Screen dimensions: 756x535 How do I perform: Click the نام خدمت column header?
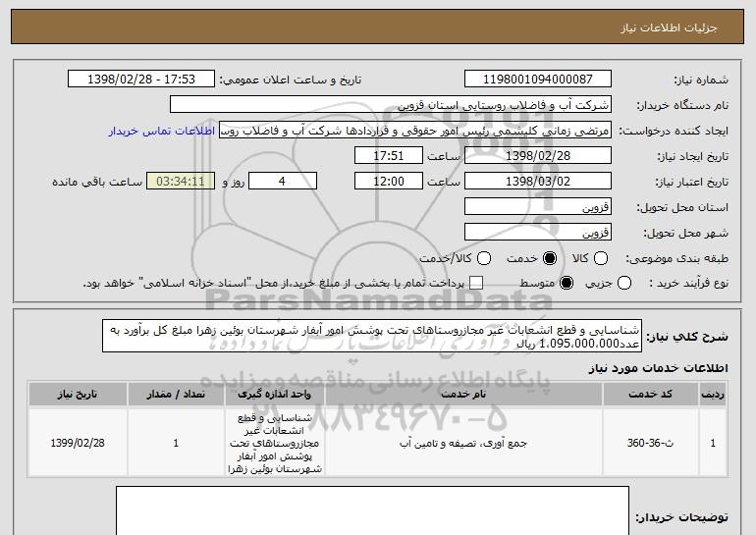pyautogui.click(x=463, y=395)
